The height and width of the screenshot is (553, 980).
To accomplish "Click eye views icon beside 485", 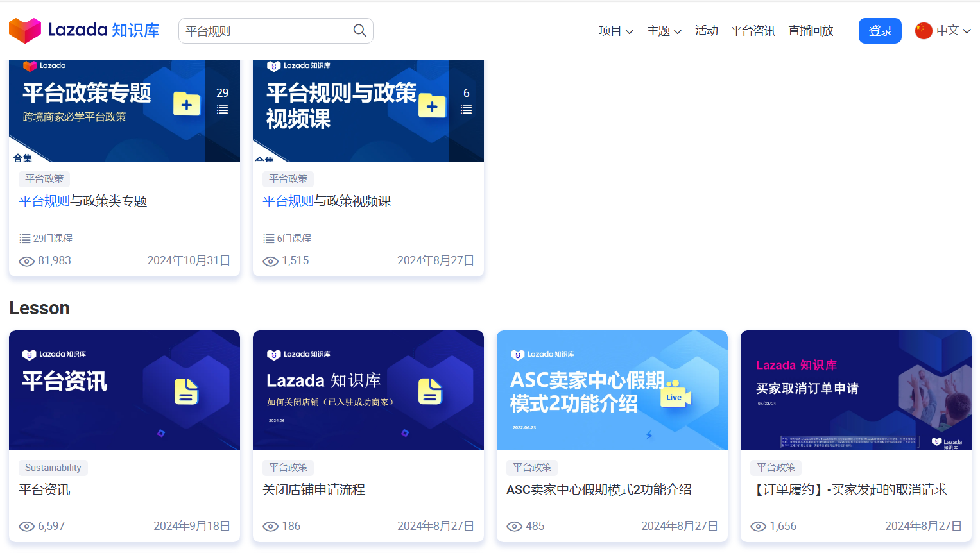I will pyautogui.click(x=515, y=527).
